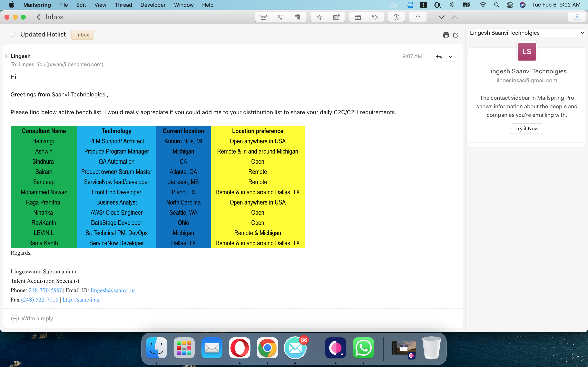
Task: Click the Archive toolbar icon
Action: pos(263,17)
